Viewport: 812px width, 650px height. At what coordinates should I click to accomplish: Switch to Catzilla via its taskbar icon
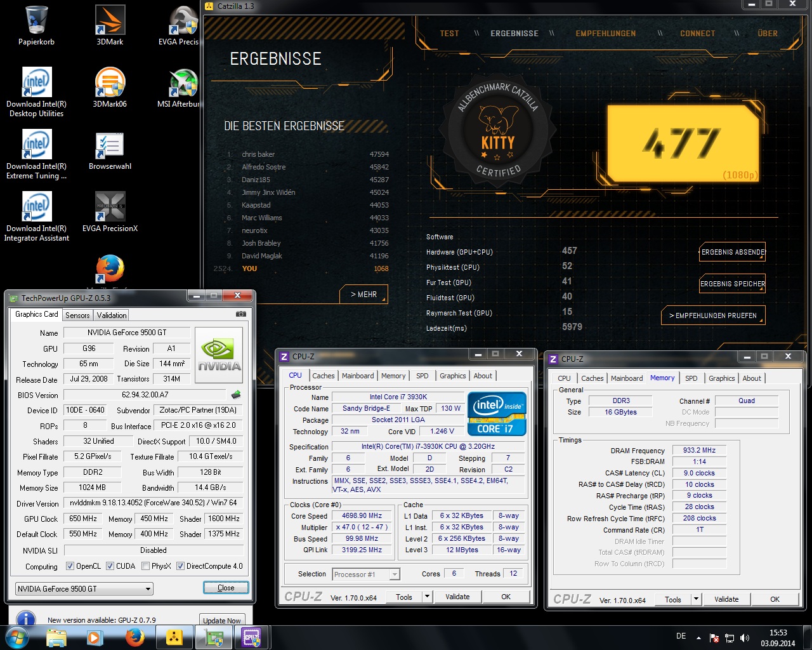click(x=174, y=637)
